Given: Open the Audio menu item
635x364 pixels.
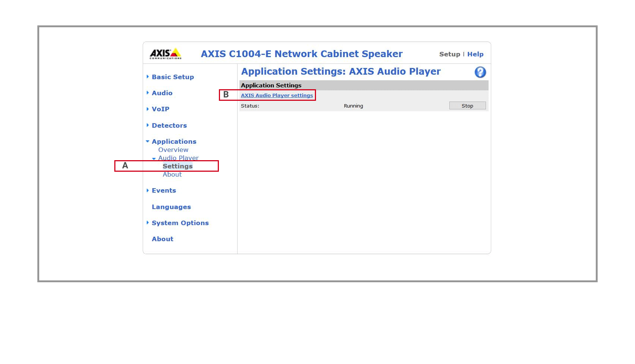Looking at the screenshot, I should (x=162, y=93).
